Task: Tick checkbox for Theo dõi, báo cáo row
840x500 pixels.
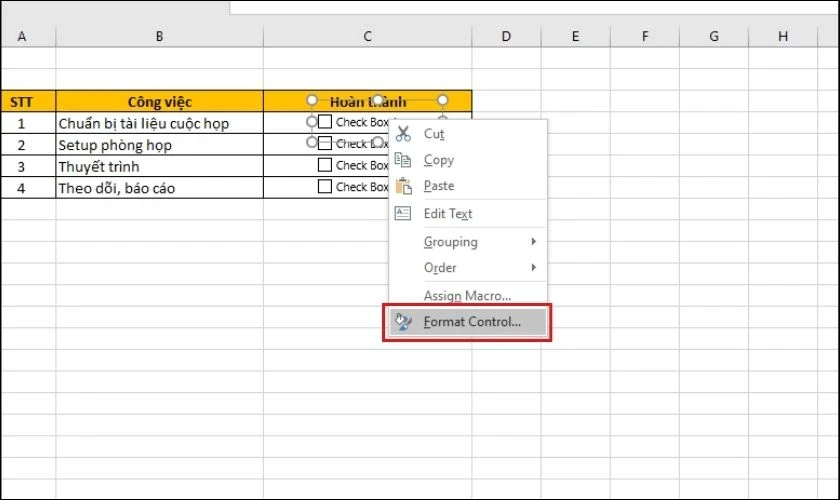Action: pos(325,186)
